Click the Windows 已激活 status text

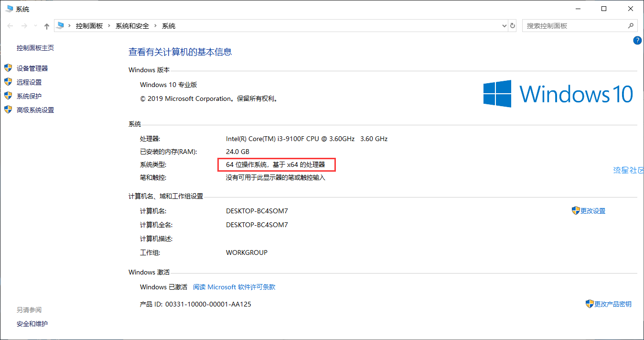click(x=163, y=287)
